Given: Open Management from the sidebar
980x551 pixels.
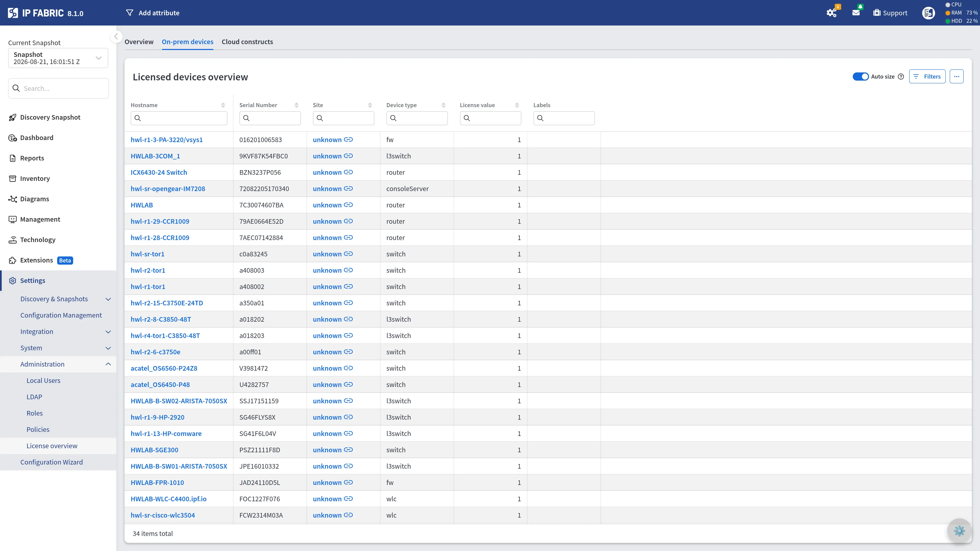Looking at the screenshot, I should [x=40, y=219].
